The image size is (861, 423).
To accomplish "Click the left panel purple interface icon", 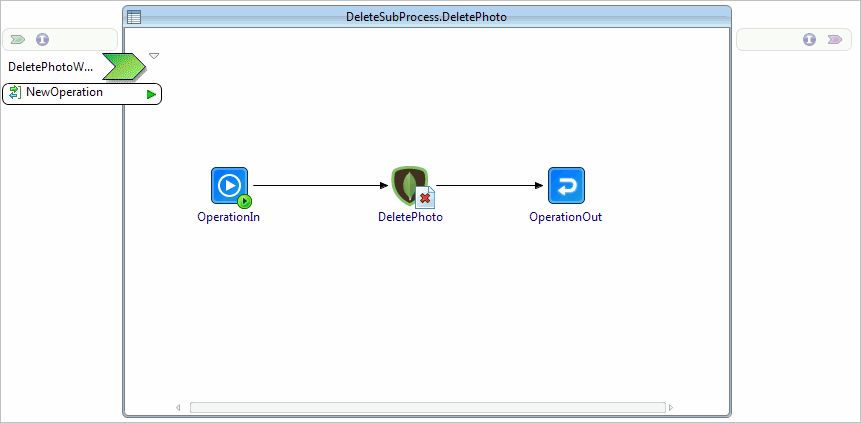I will (x=42, y=40).
